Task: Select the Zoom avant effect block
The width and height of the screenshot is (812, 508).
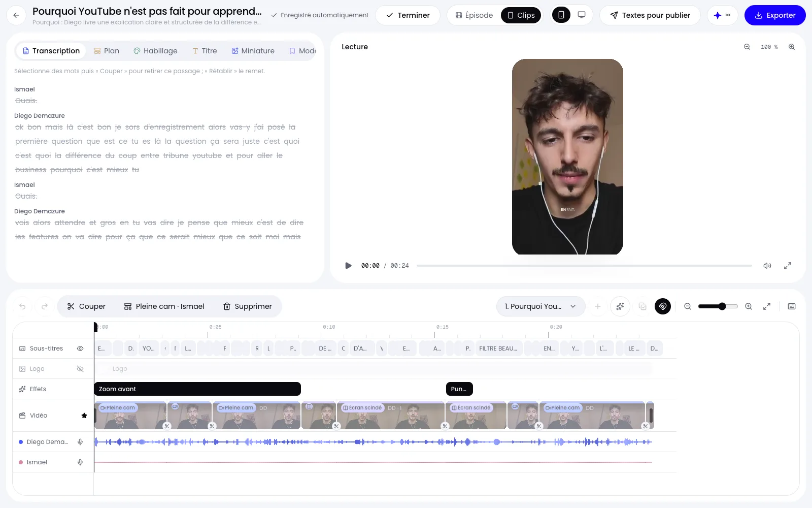Action: pos(197,389)
